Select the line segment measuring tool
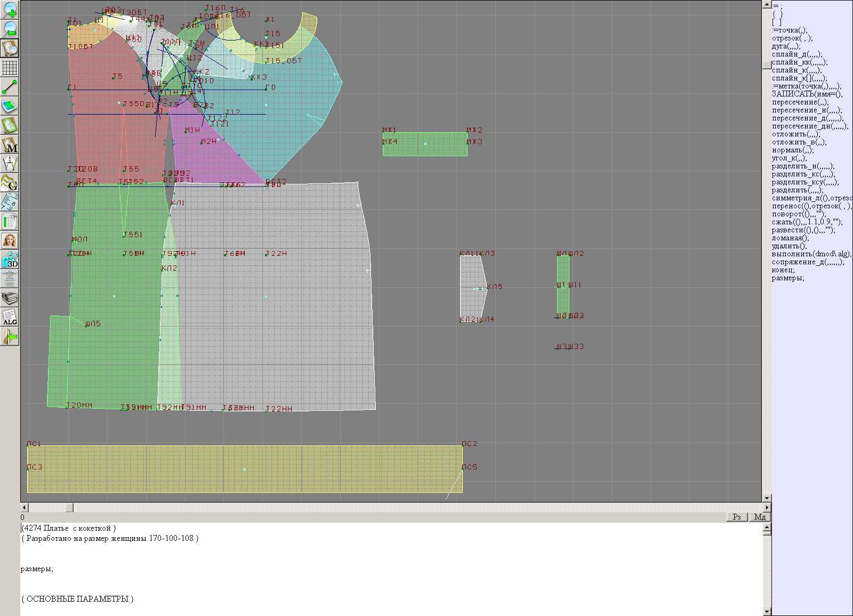The width and height of the screenshot is (853, 616). tap(10, 87)
